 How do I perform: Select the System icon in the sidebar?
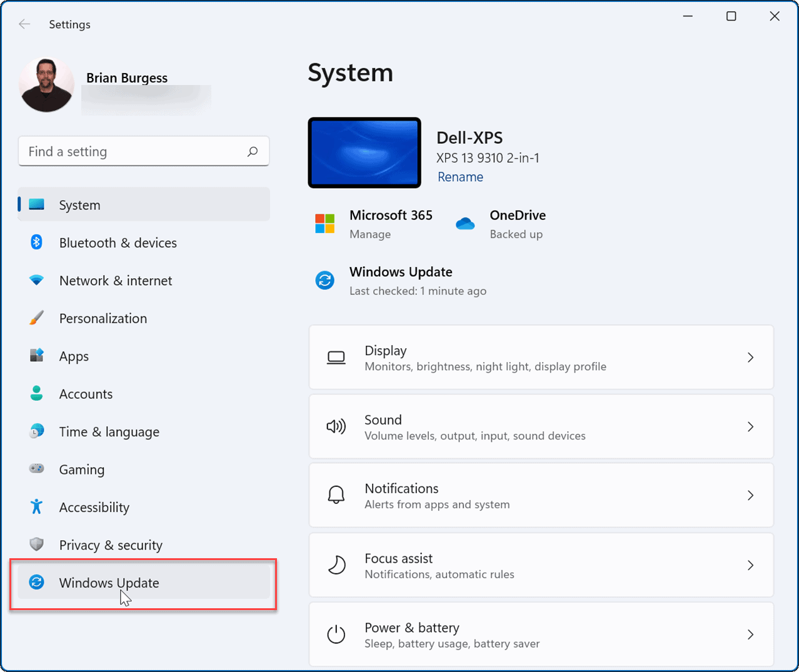[x=36, y=204]
